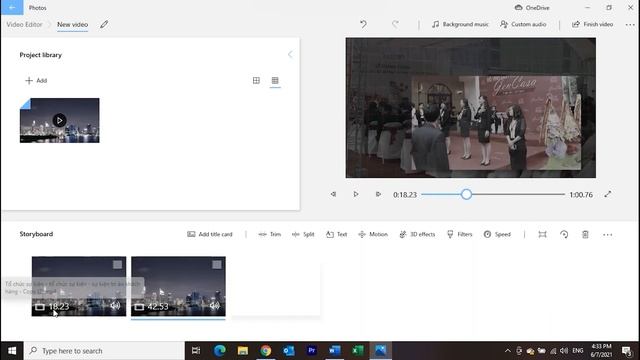
Task: Add a title card to storyboard
Action: click(210, 234)
